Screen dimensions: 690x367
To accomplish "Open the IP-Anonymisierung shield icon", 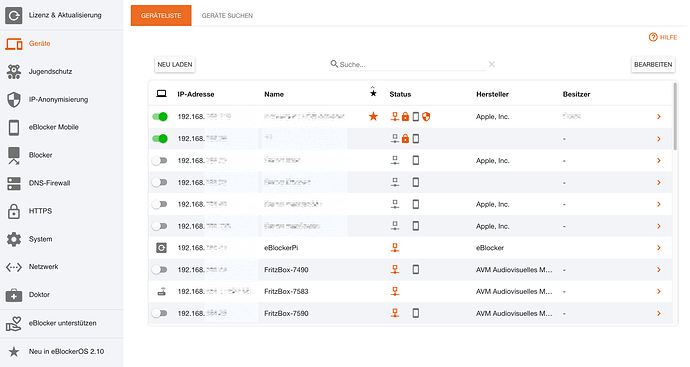I will pos(14,99).
